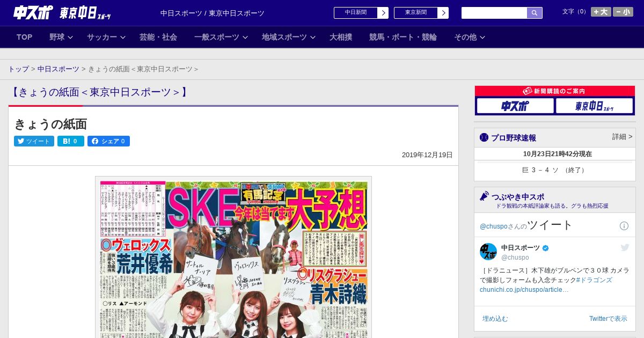Increase text size with the 大 button
The image size is (644, 338).
click(601, 12)
